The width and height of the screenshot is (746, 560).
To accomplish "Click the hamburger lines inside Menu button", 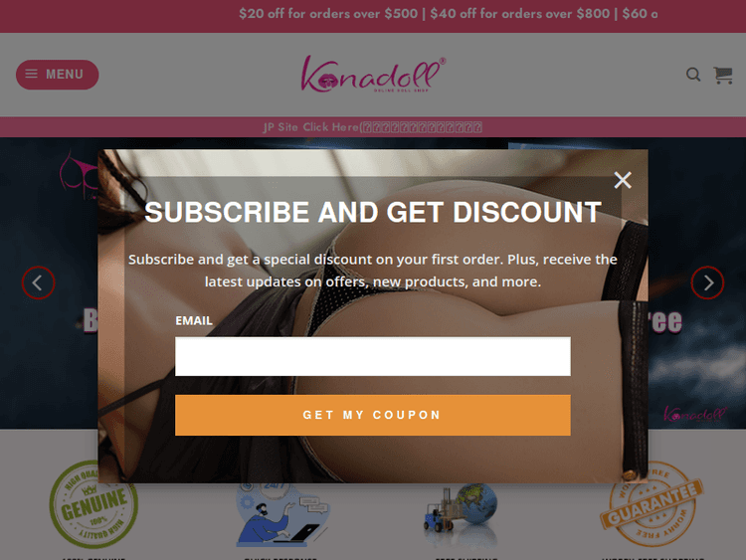I will 32,74.
